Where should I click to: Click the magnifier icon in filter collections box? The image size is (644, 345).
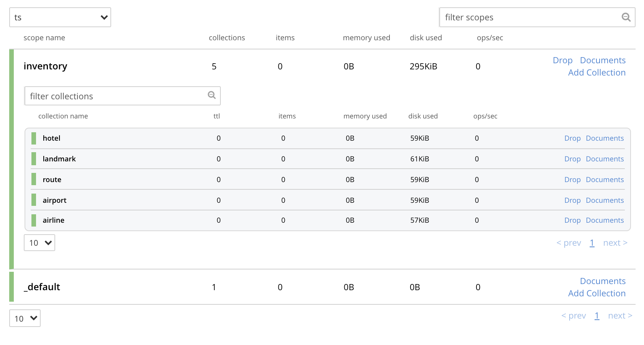coord(212,95)
